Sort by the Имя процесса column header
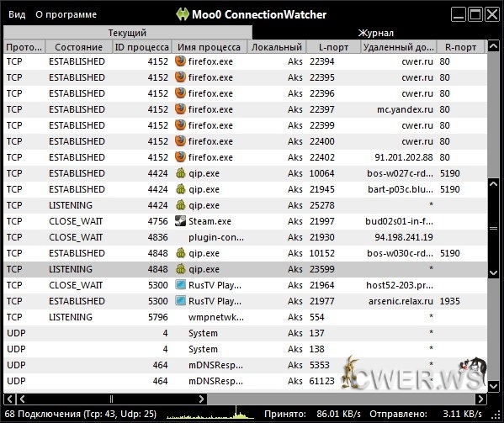This screenshot has height=423, width=504. (210, 47)
